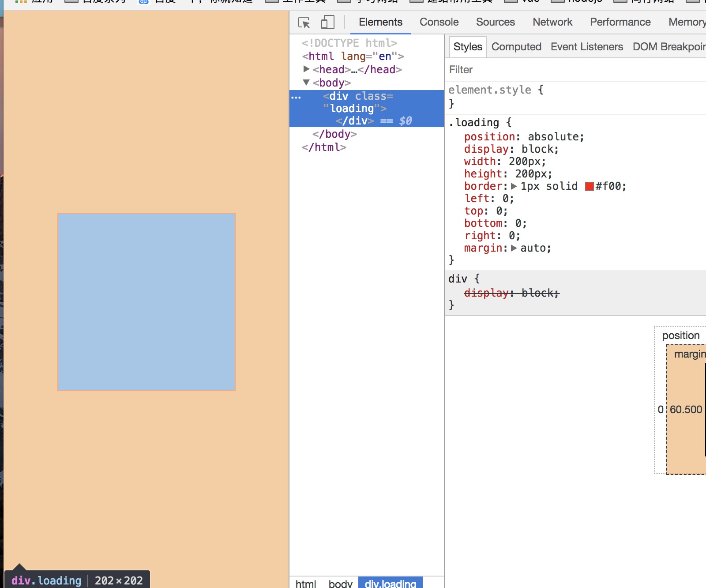
Task: Select the div class loading node
Action: click(367, 109)
